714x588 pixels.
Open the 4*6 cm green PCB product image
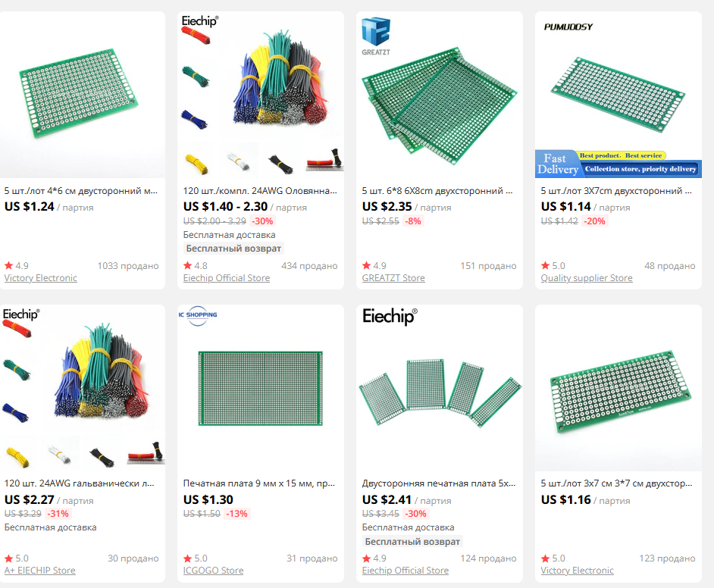(82, 95)
